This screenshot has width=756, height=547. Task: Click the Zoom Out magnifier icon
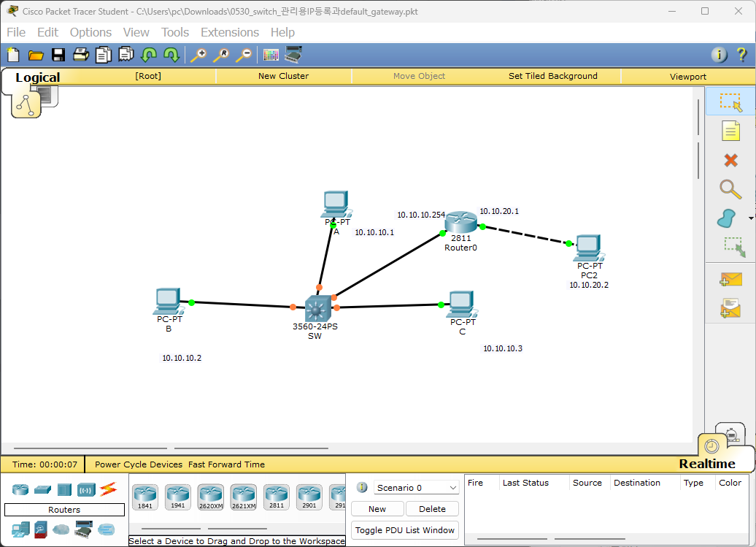point(244,55)
